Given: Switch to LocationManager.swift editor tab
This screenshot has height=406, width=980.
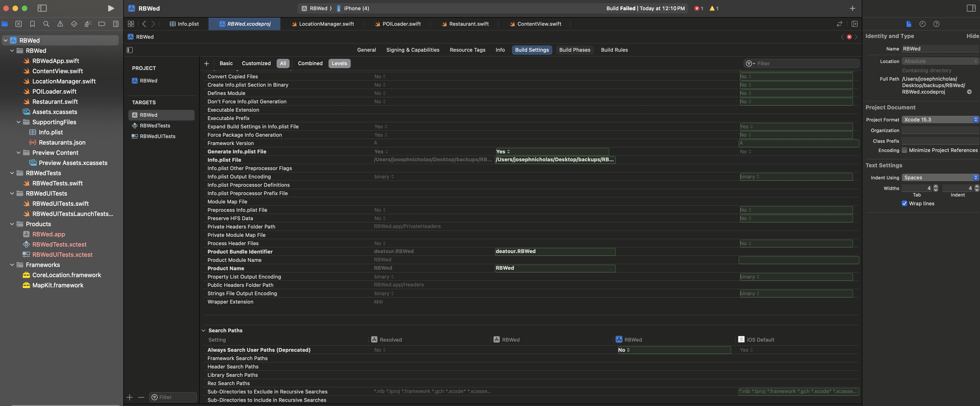Looking at the screenshot, I should click(322, 24).
